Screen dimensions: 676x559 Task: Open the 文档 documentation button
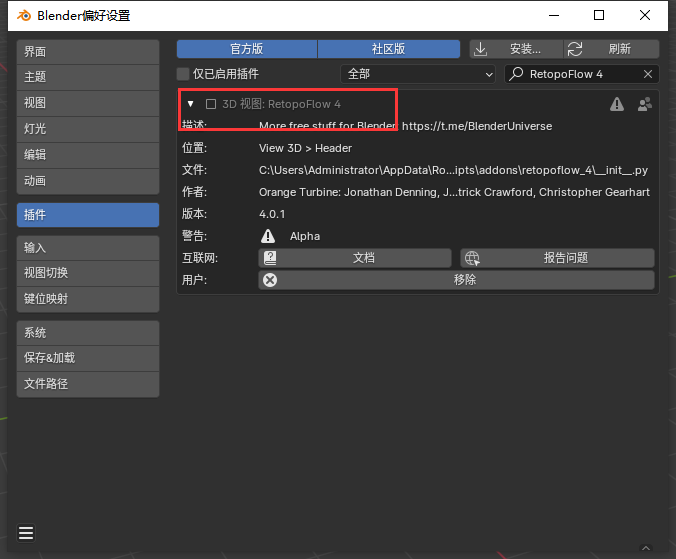click(x=355, y=258)
